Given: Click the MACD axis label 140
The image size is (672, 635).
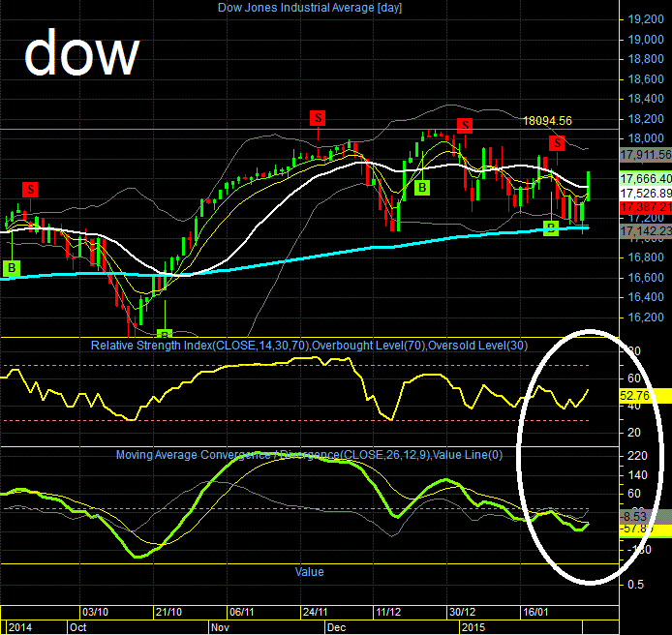Looking at the screenshot, I should coord(637,475).
